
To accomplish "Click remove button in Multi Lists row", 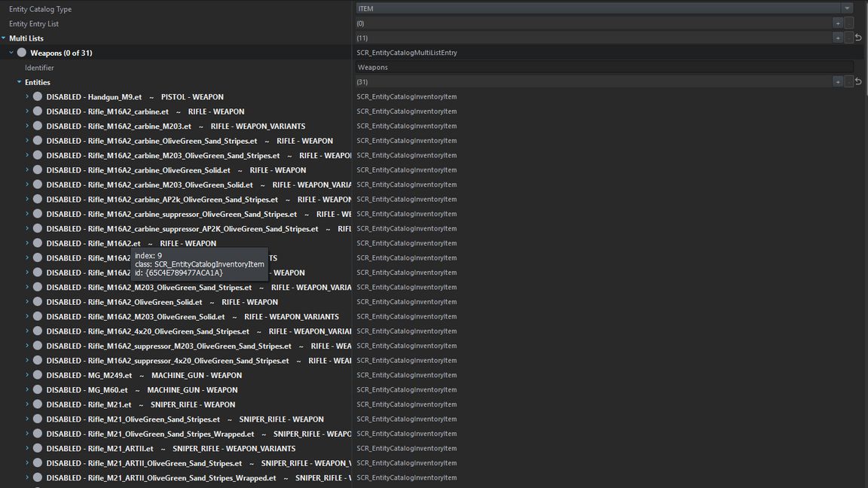I will coord(848,38).
